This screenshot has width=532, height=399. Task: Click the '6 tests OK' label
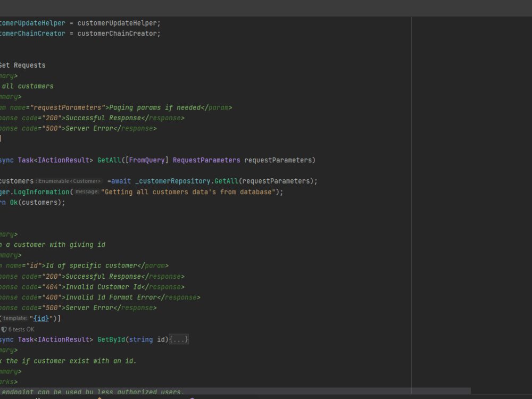pos(21,329)
